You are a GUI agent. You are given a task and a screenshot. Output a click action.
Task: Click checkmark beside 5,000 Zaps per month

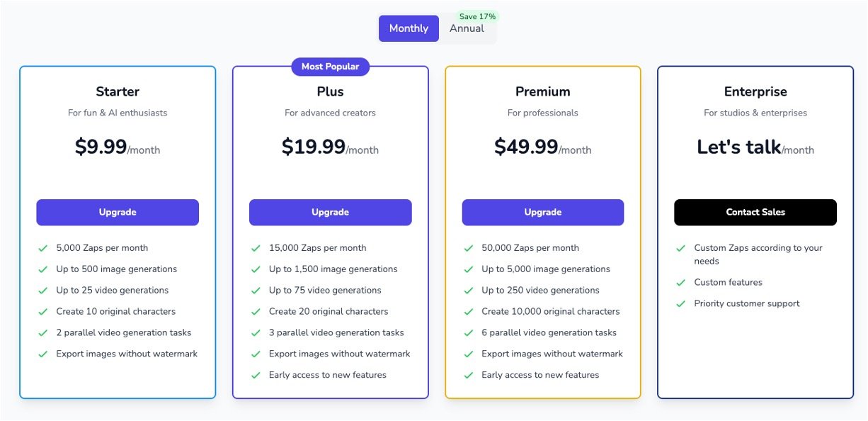(43, 248)
